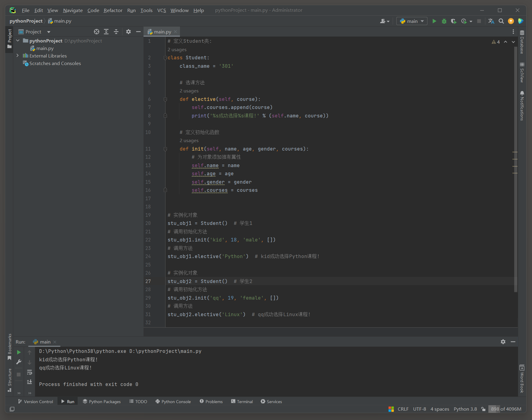Hide the Run tool window

pos(513,342)
